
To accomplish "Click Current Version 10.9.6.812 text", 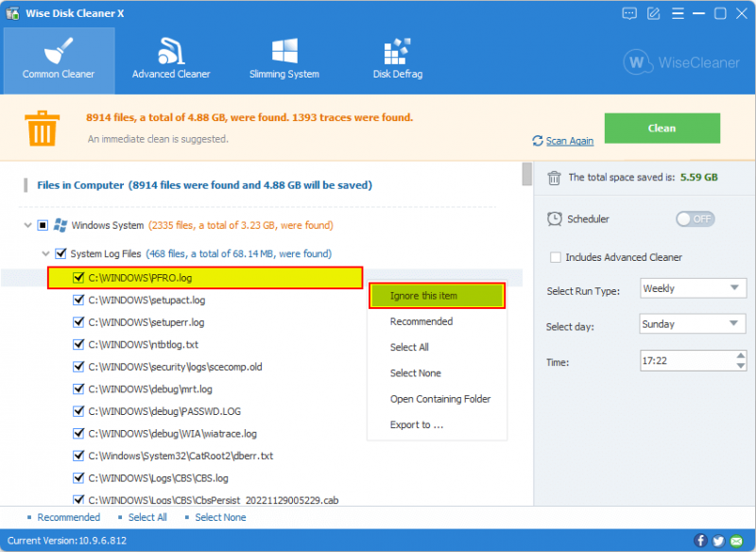I will (67, 541).
